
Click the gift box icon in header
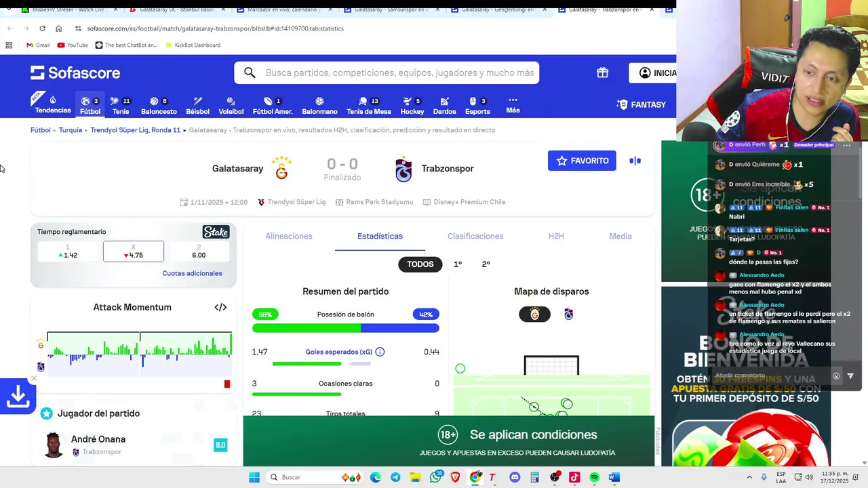click(x=602, y=73)
